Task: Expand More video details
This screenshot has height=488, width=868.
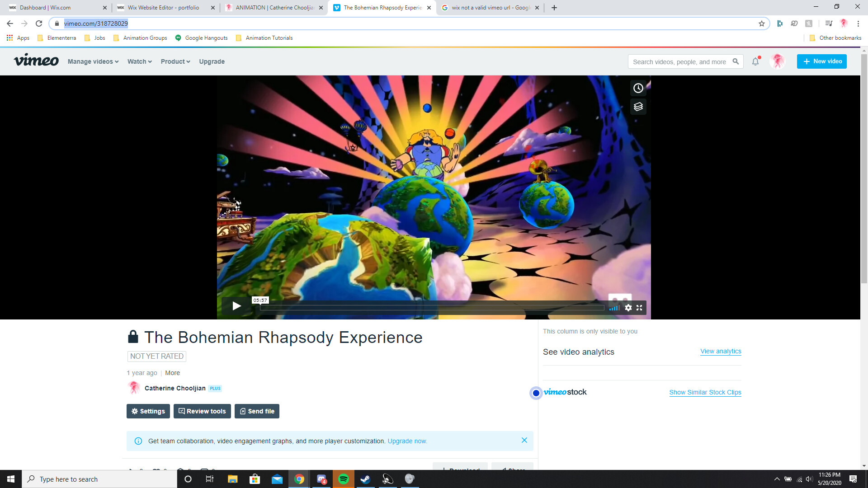Action: point(172,373)
